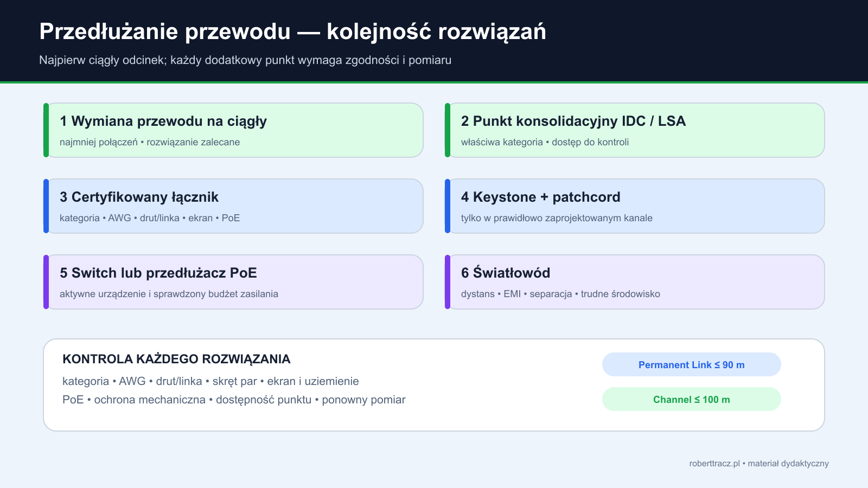Click the heading "3 Certyfikowany łącznik"
Screen dimensions: 868x488
pyautogui.click(x=139, y=197)
